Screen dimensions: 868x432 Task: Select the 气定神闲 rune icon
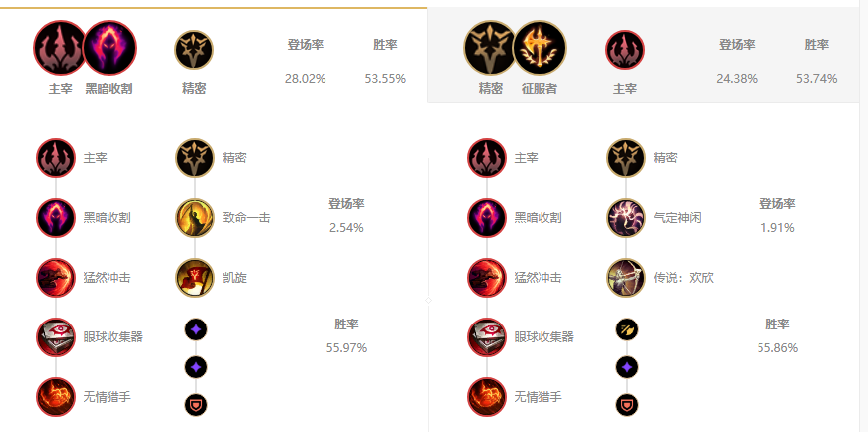[x=626, y=218]
